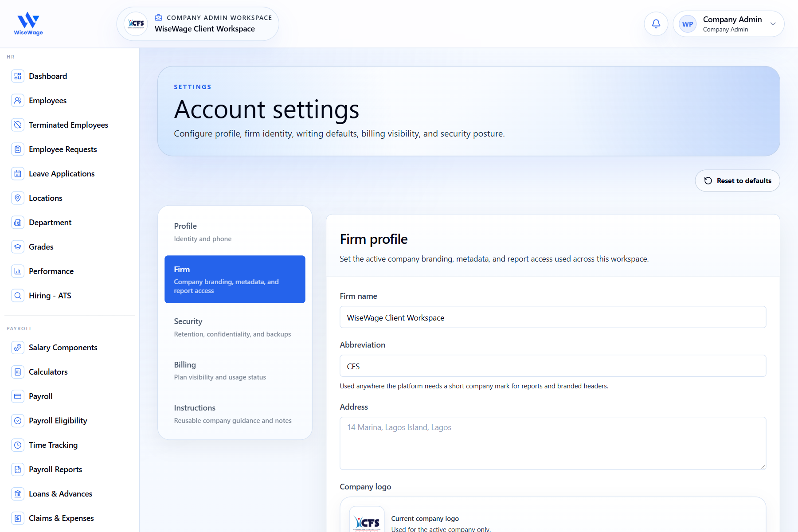798x532 pixels.
Task: Click the CFS company logo in header
Action: click(x=136, y=24)
